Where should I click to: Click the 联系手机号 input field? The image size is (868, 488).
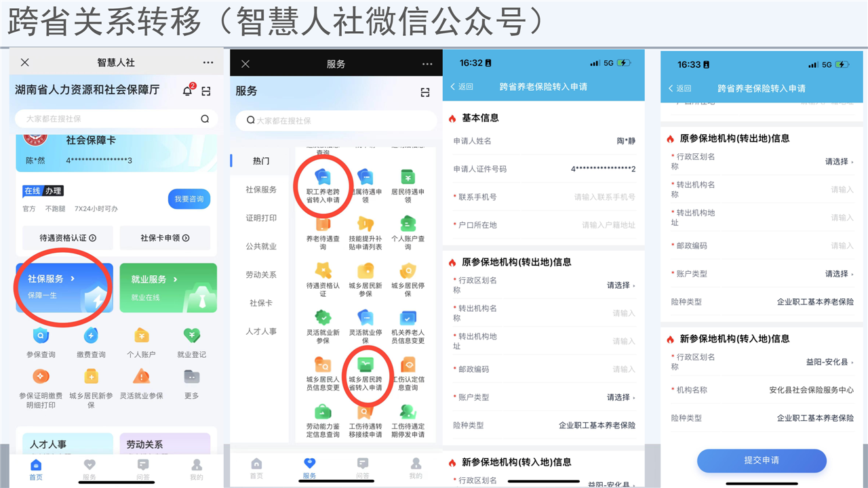(604, 197)
